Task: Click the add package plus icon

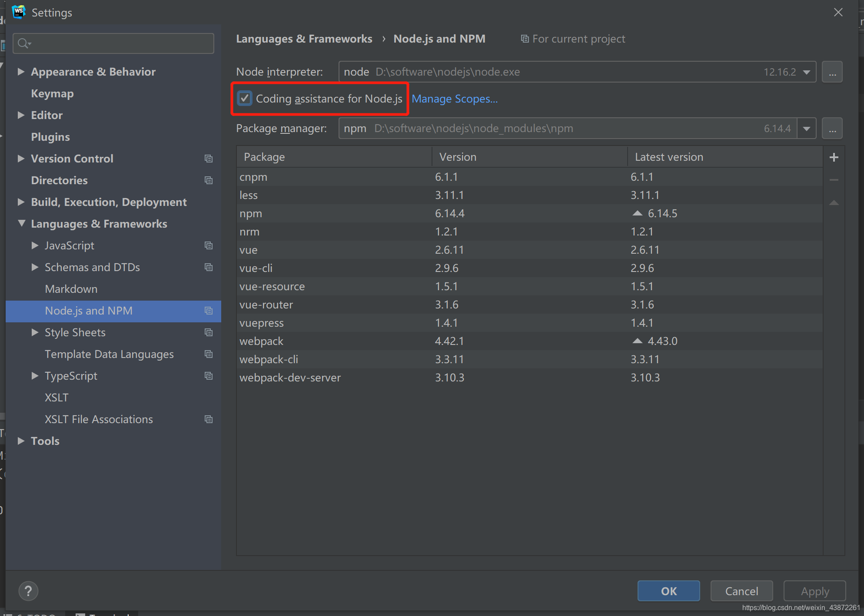Action: point(834,157)
